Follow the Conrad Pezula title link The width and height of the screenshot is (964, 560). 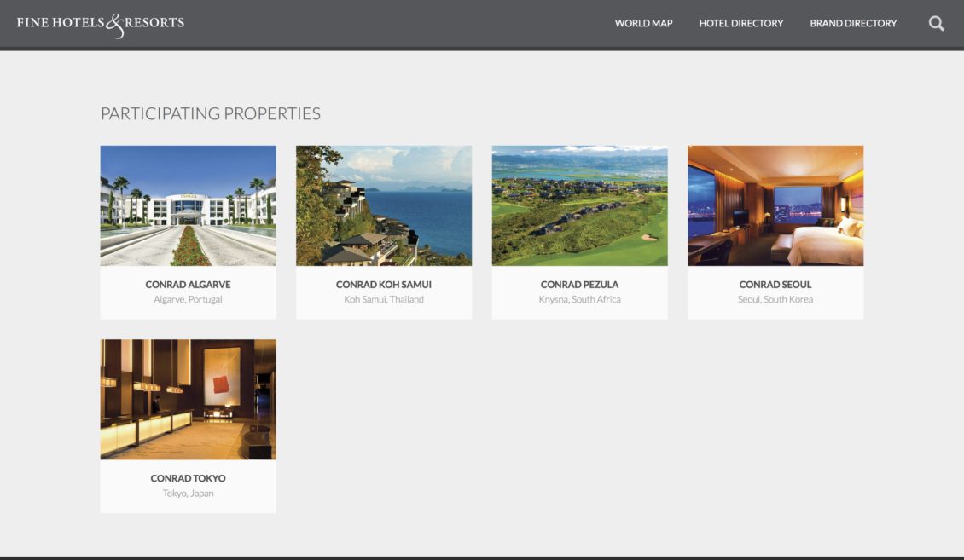pos(580,285)
